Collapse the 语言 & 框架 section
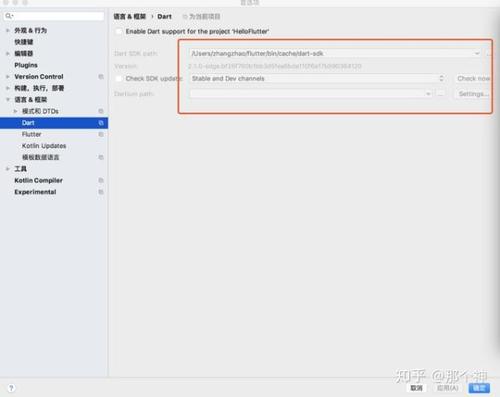This screenshot has width=500, height=397. coord(7,100)
